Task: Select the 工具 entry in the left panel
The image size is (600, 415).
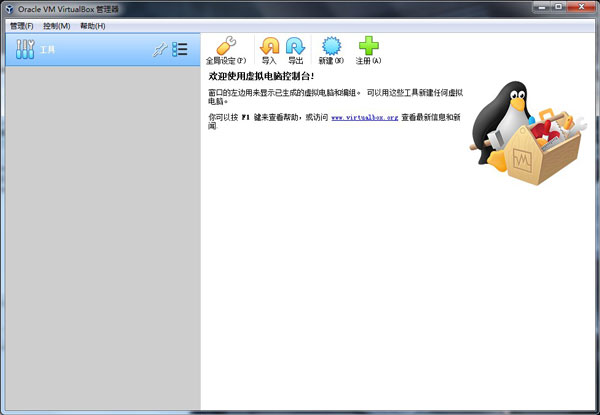Action: (x=103, y=49)
